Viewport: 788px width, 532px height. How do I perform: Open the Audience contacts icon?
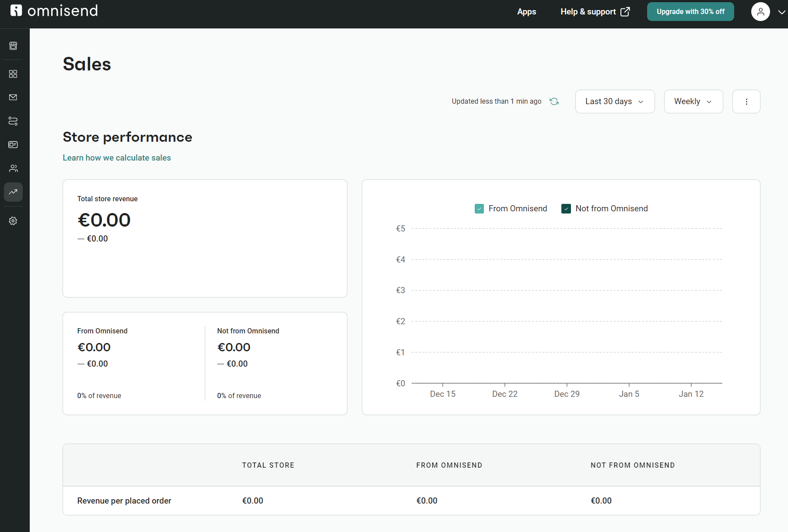pyautogui.click(x=13, y=168)
